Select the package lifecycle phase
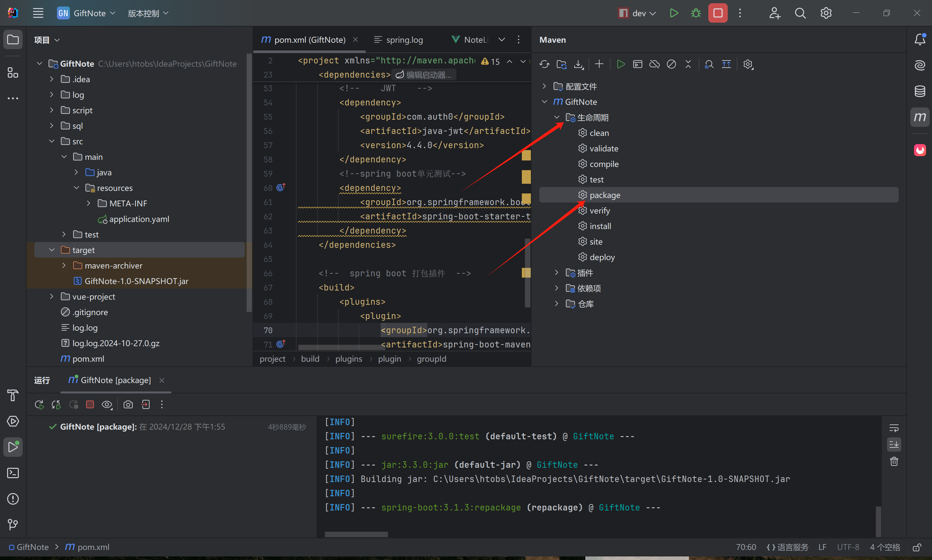The height and width of the screenshot is (560, 932). [718, 195]
